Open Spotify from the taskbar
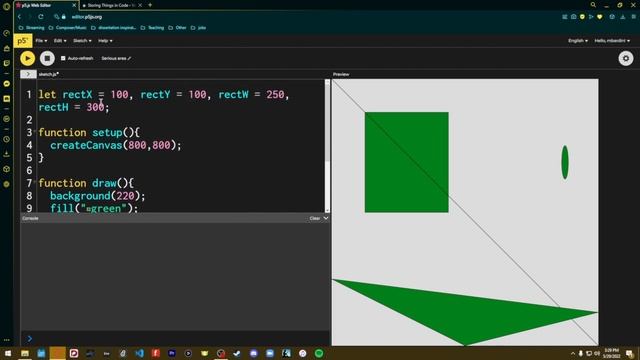Image resolution: width=640 pixels, height=360 pixels. point(319,353)
